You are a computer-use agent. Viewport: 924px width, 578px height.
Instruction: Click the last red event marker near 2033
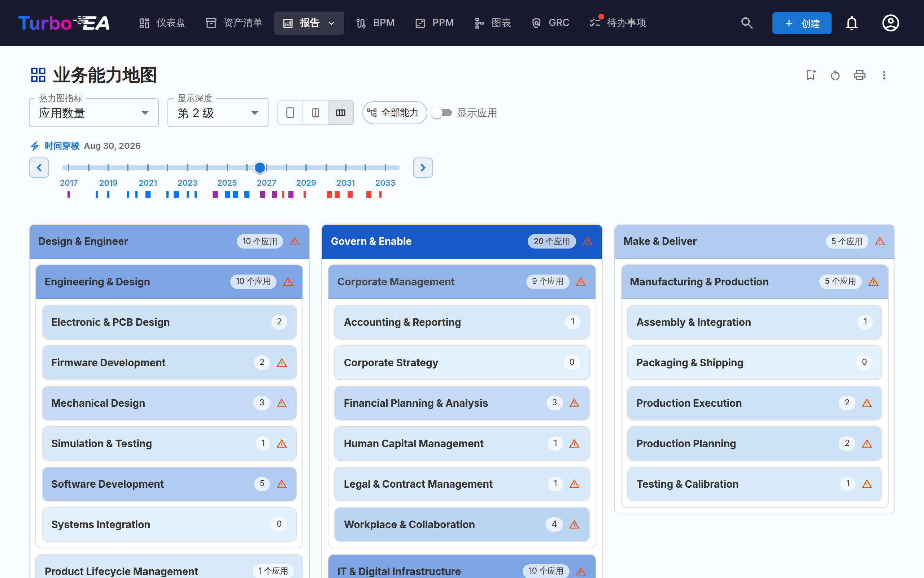coord(380,195)
